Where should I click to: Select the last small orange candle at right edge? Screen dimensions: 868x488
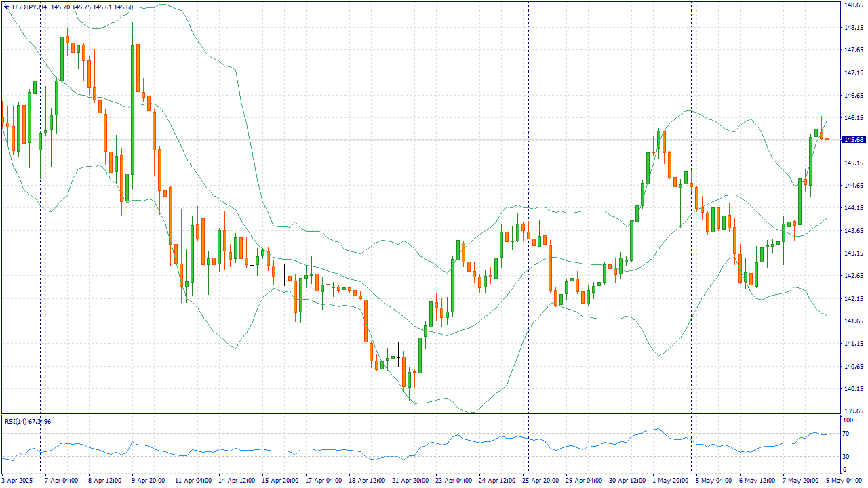pos(827,139)
